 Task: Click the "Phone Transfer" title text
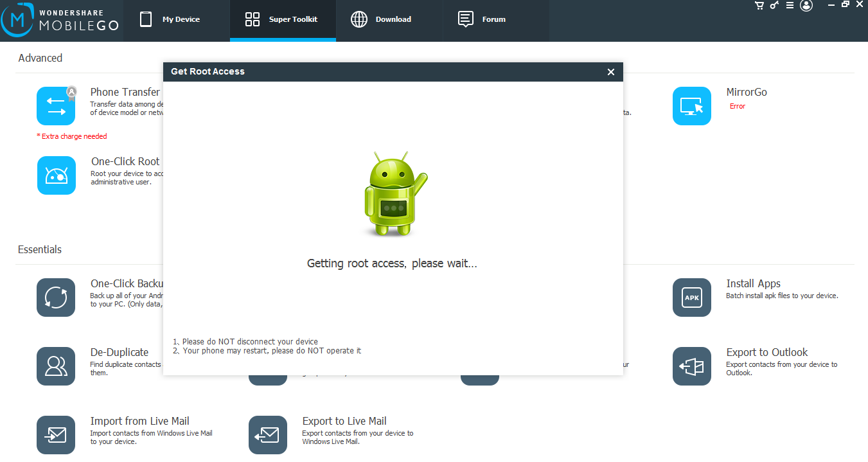pos(125,92)
